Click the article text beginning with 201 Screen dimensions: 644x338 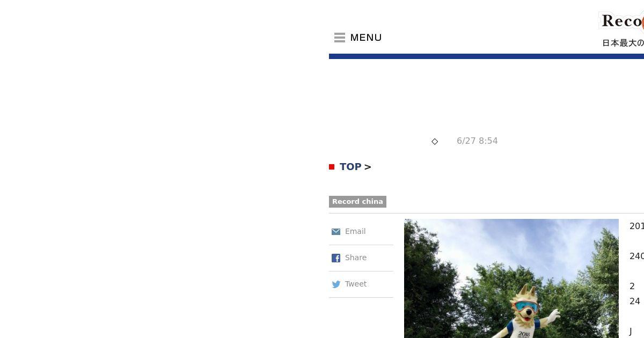coord(636,226)
